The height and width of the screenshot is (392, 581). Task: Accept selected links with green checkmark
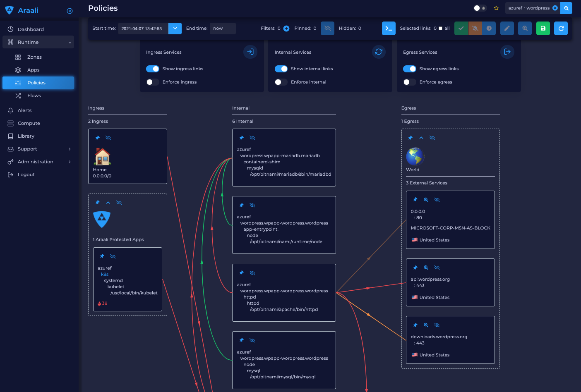coord(461,29)
